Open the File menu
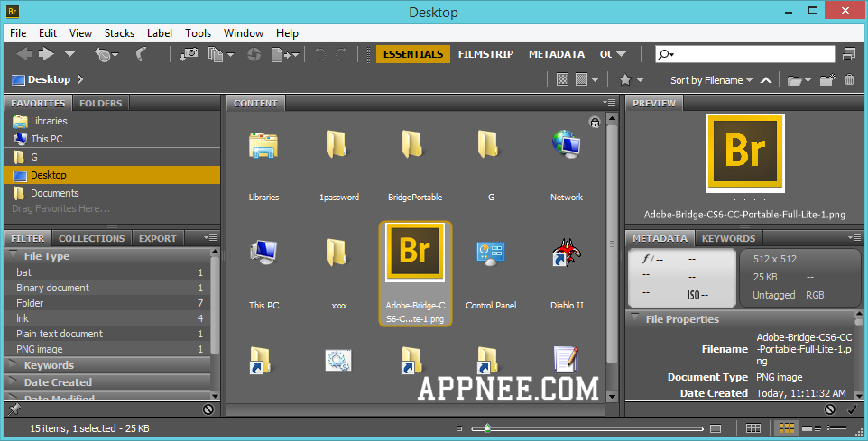 click(x=18, y=33)
